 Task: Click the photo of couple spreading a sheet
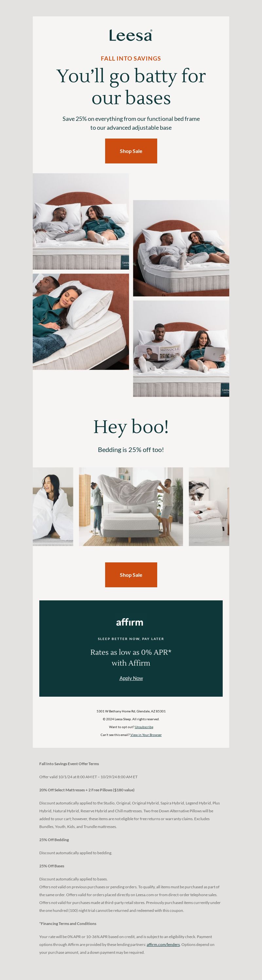[x=131, y=507]
